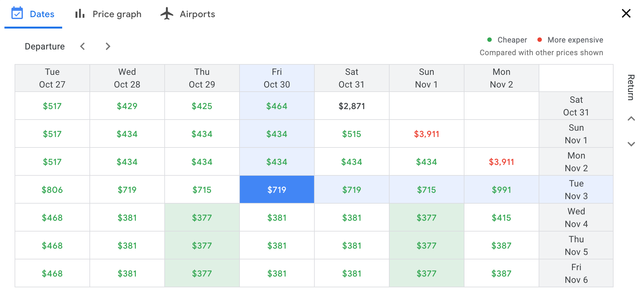Click the airplane Airports icon
This screenshot has width=644, height=300.
click(x=167, y=14)
